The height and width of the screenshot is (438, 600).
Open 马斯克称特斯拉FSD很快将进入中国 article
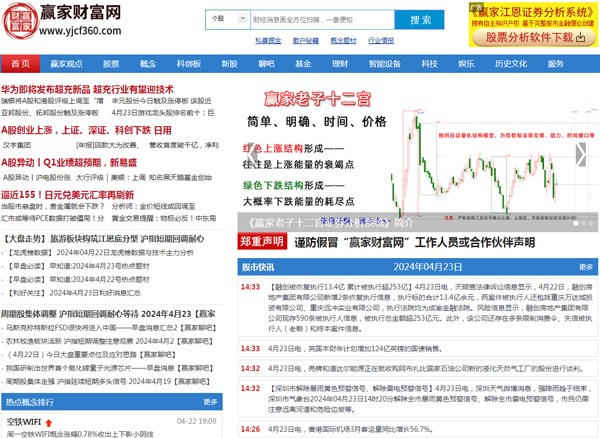point(111,328)
